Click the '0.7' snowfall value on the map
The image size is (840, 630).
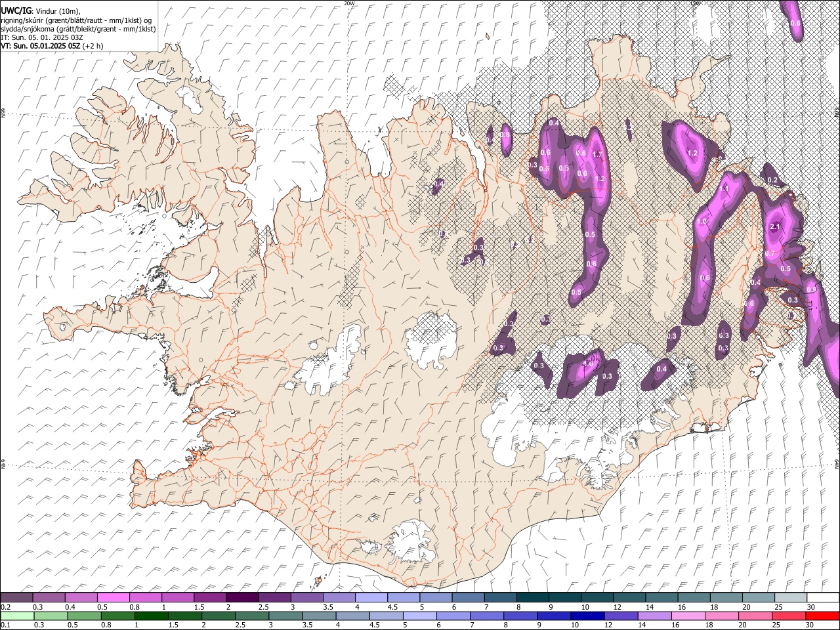click(x=770, y=254)
